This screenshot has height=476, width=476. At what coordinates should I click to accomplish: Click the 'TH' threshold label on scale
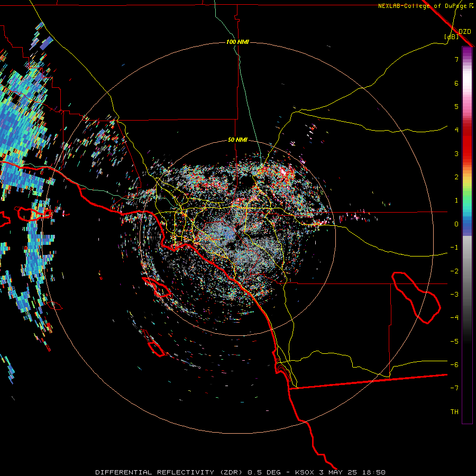454,411
